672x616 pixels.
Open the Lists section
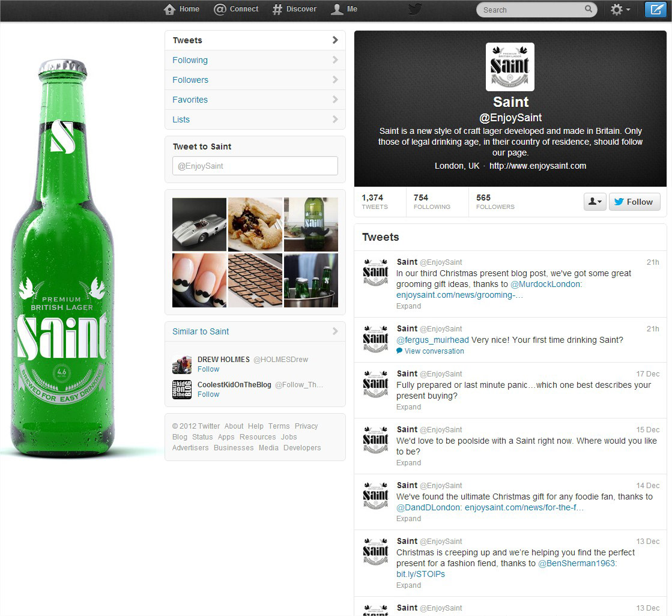click(255, 119)
